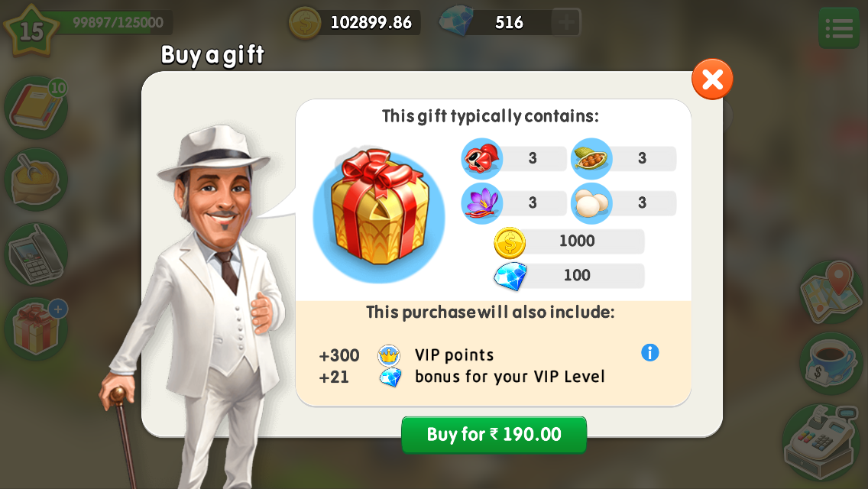This screenshot has height=489, width=868.
Task: Open the phone orders icon
Action: coord(36,254)
